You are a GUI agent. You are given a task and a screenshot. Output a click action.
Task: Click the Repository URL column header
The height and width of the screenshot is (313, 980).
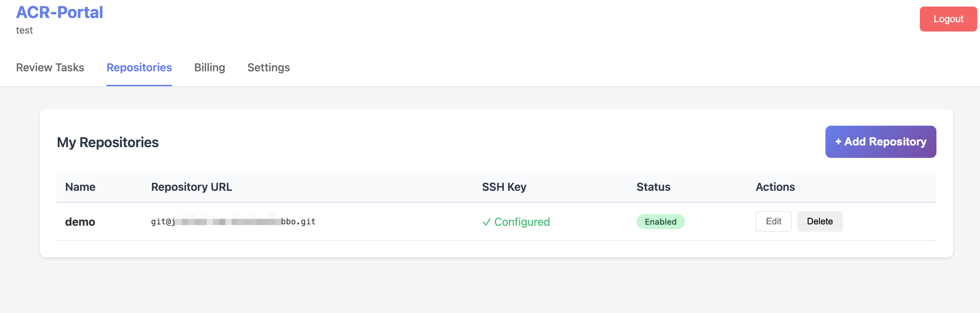point(191,187)
